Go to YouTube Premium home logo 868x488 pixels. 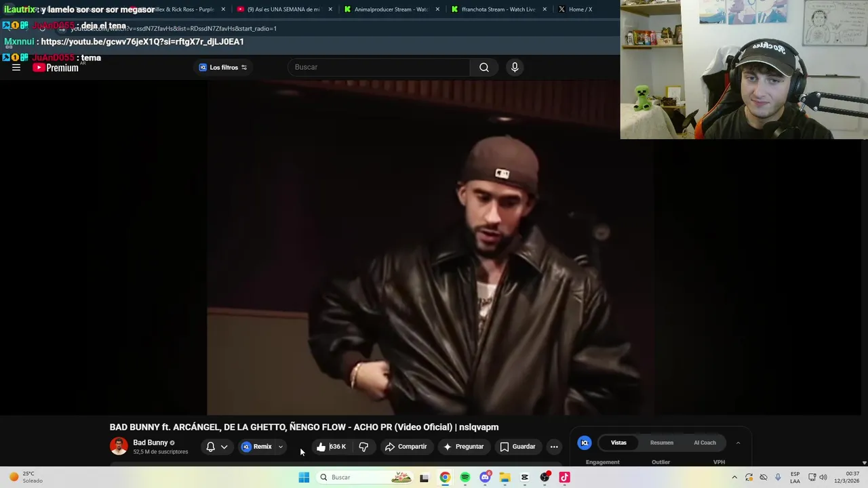click(56, 67)
